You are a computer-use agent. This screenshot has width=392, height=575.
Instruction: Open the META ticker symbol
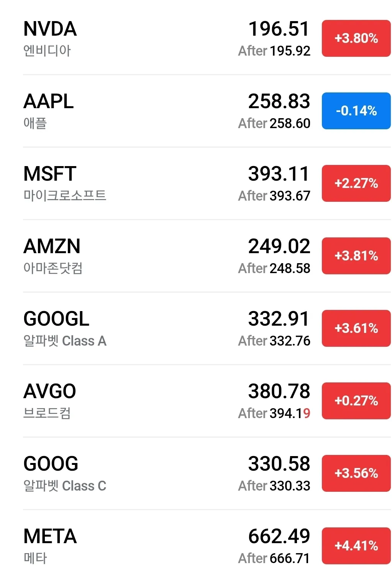tap(50, 537)
